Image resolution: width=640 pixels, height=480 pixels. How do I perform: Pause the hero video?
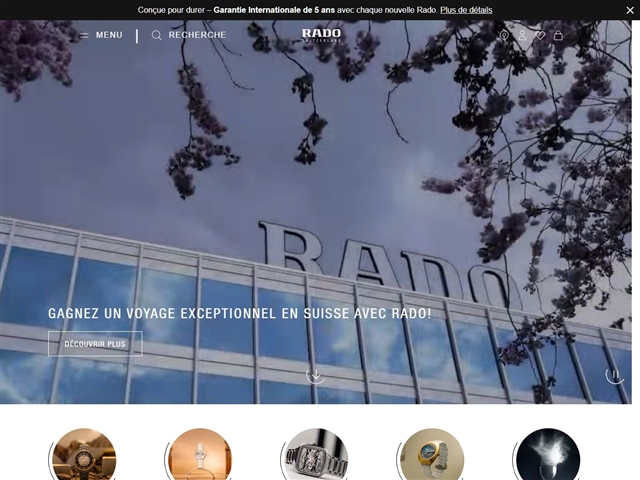coord(615,375)
